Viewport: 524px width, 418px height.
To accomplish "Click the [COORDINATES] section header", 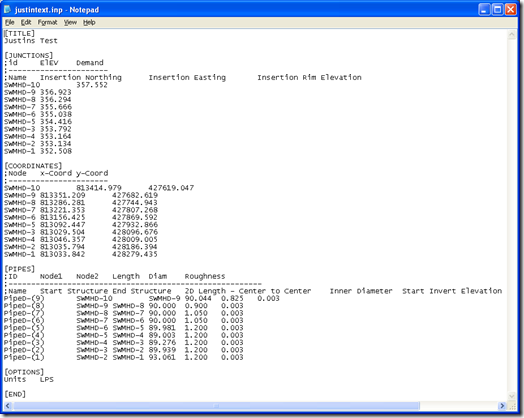I will tap(33, 166).
